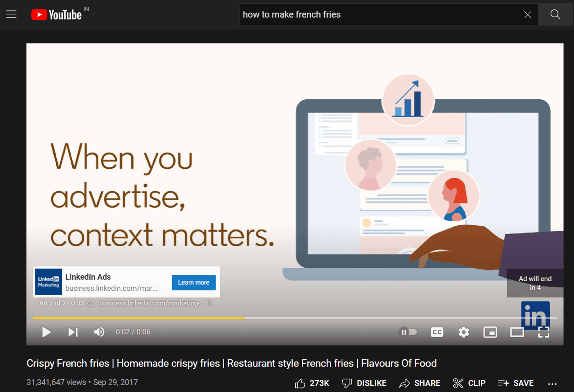
Task: Play the video with play button
Action: click(46, 332)
